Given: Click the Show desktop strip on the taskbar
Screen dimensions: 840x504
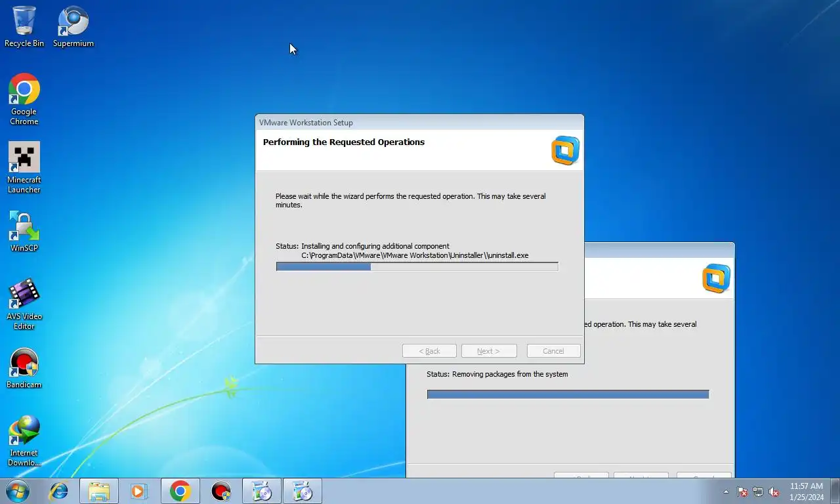Looking at the screenshot, I should (835, 491).
